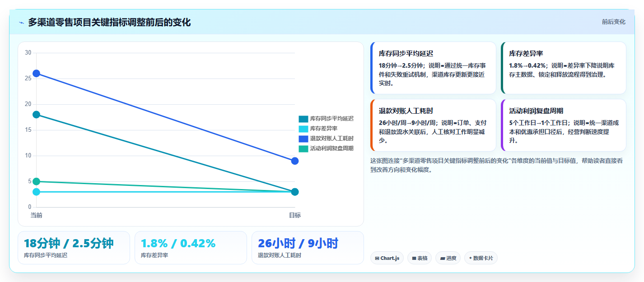This screenshot has width=644, height=282.
Task: Click the 目标 x-axis label
Action: [x=295, y=215]
